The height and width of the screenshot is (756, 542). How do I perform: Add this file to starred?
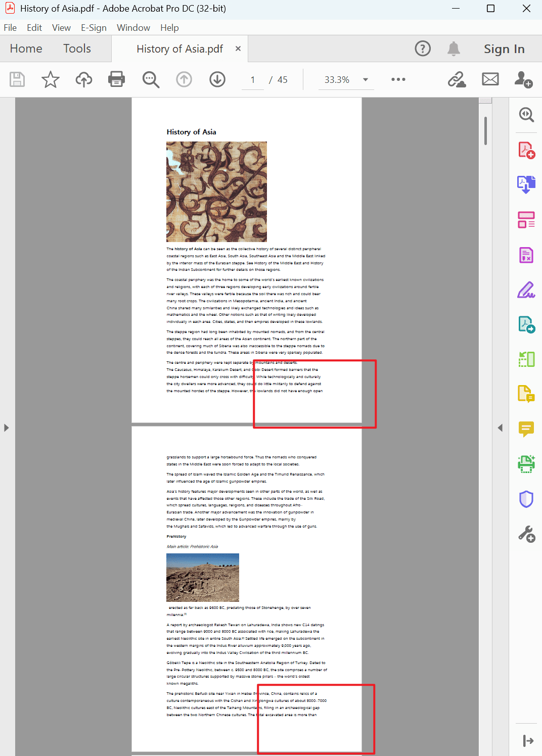coord(50,79)
